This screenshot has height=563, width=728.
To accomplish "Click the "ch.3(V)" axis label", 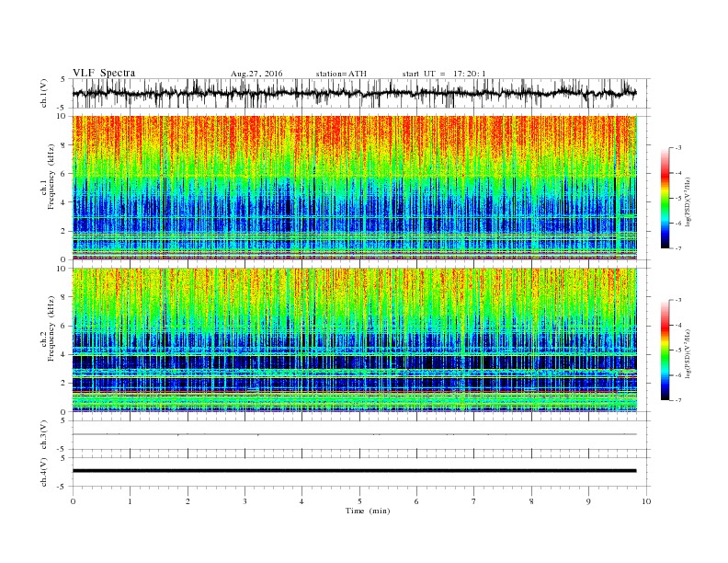I will click(44, 435).
